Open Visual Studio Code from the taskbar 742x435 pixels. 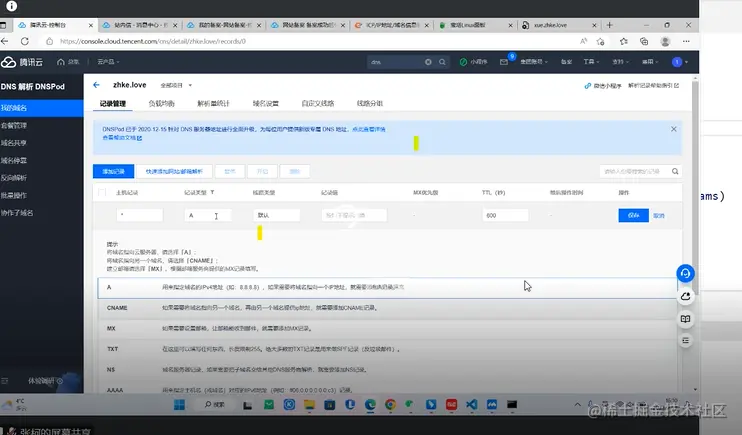click(x=471, y=405)
